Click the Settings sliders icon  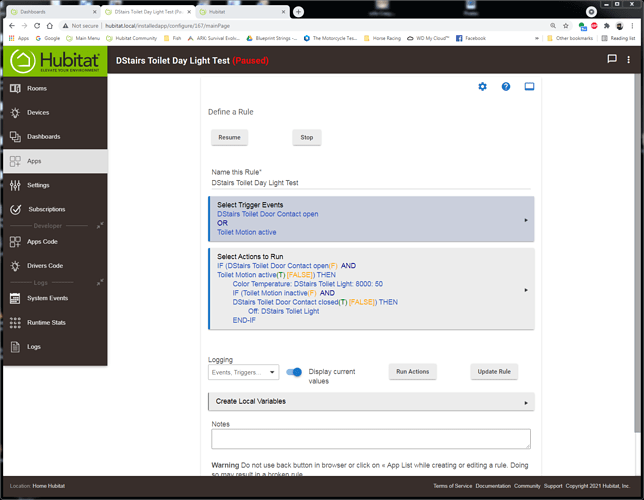(x=15, y=185)
